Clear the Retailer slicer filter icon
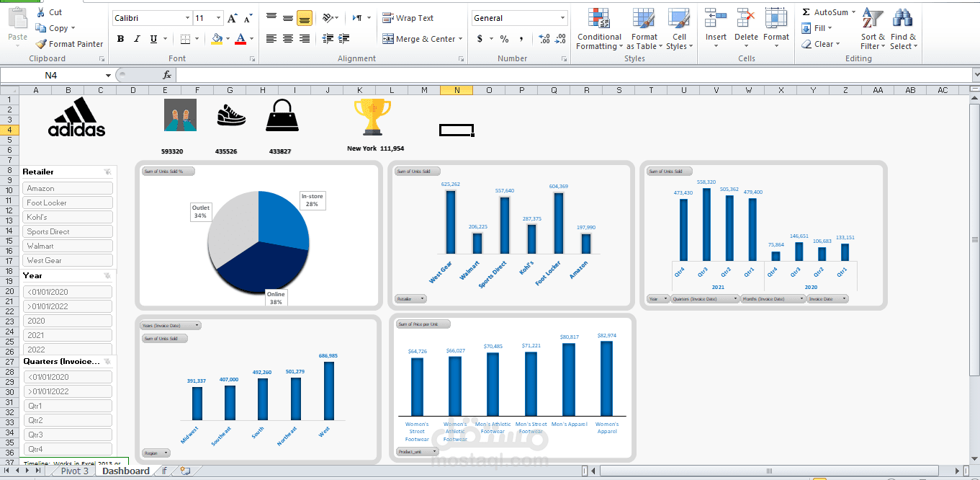Image resolution: width=980 pixels, height=480 pixels. (107, 172)
